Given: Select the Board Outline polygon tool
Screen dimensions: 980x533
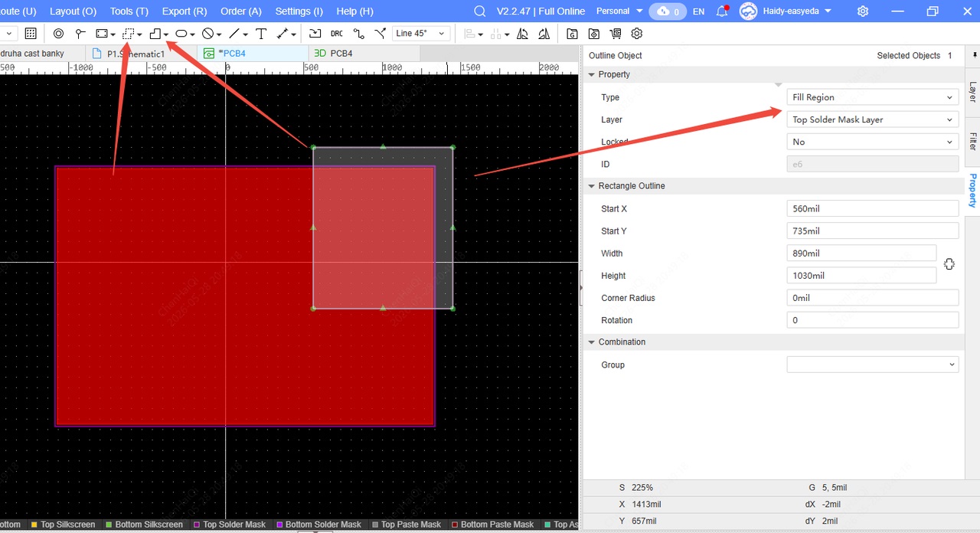Looking at the screenshot, I should 155,34.
